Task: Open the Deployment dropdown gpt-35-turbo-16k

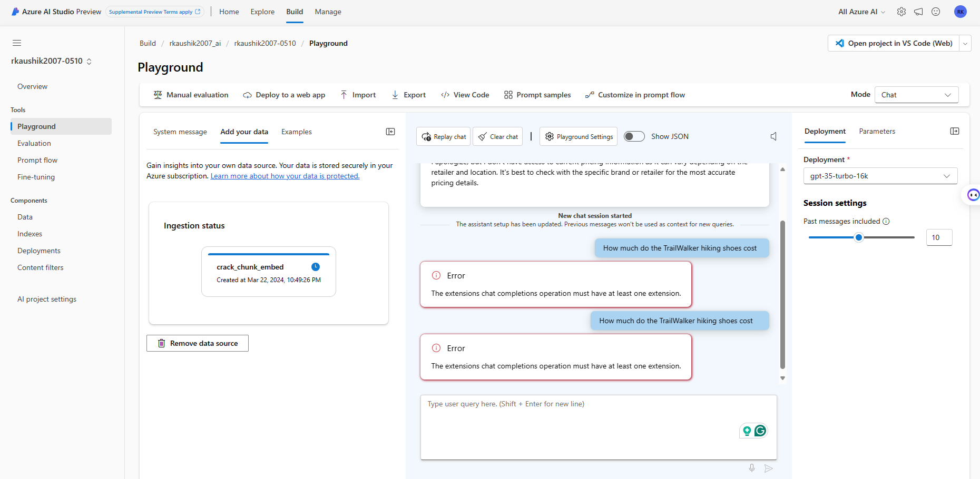Action: tap(880, 176)
